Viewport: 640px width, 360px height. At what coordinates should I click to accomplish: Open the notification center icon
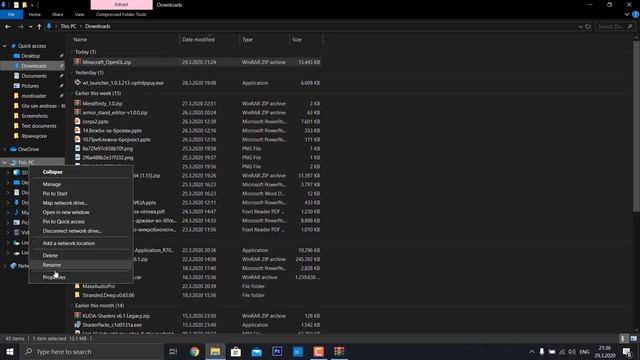pyautogui.click(x=627, y=351)
